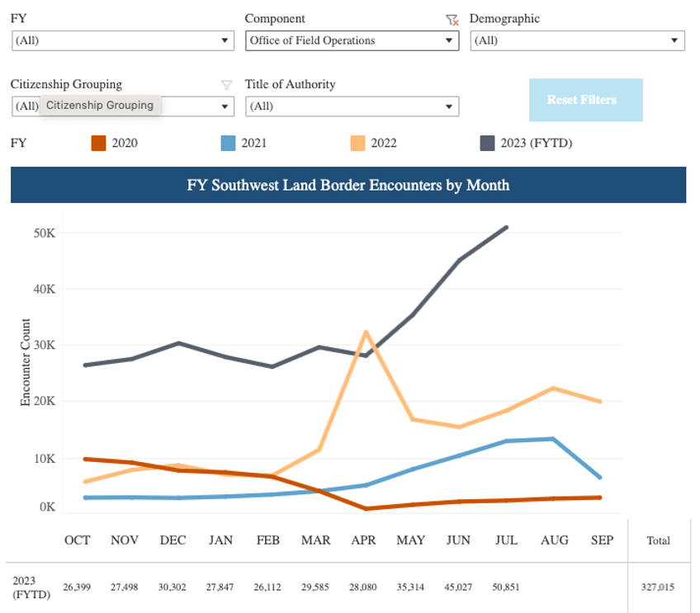This screenshot has height=613, width=700.
Task: Click the 2022 light orange legend swatch
Action: 357,143
